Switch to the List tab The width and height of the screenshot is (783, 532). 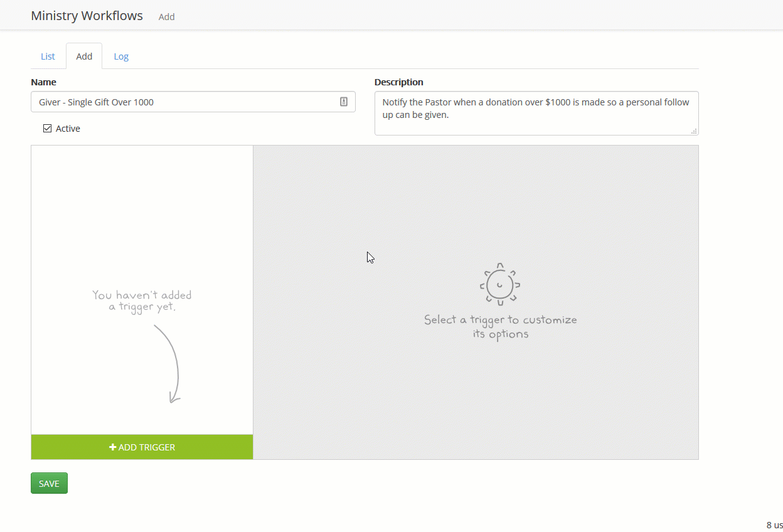click(x=48, y=56)
